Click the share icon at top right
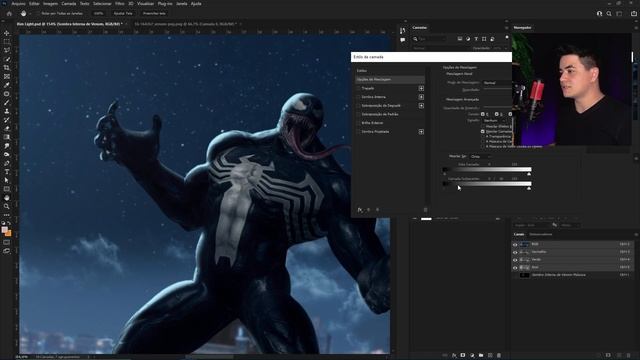Image resolution: width=640 pixels, height=360 pixels. (634, 13)
